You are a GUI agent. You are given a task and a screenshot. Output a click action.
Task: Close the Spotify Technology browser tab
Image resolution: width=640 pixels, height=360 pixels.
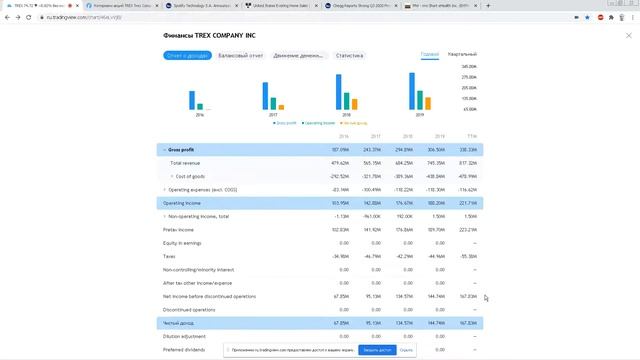pyautogui.click(x=236, y=6)
